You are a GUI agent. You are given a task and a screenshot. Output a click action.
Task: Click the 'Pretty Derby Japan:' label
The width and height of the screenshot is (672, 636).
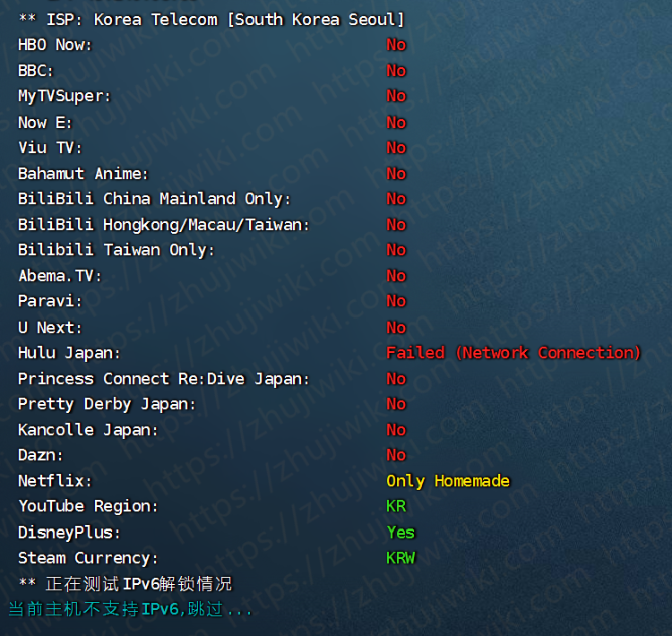point(107,405)
